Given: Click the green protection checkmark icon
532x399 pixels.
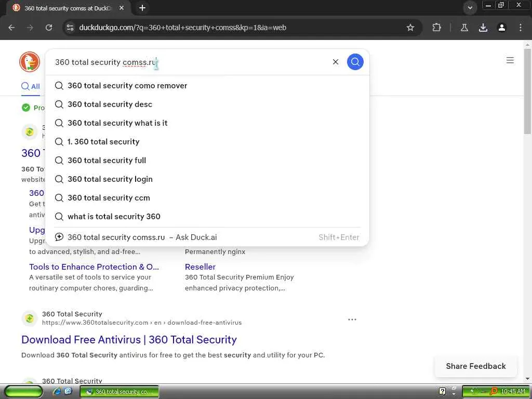Looking at the screenshot, I should tap(26, 108).
